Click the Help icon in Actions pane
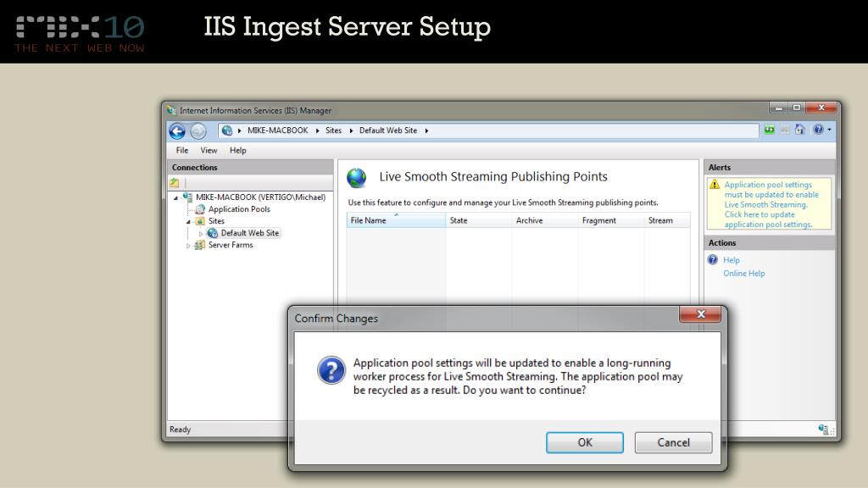This screenshot has height=488, width=868. (x=713, y=259)
